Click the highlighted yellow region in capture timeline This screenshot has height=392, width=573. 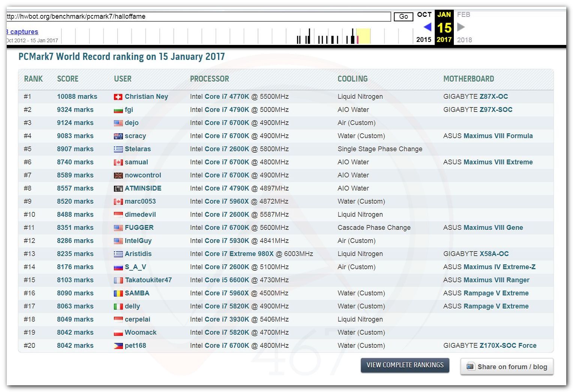(x=364, y=36)
